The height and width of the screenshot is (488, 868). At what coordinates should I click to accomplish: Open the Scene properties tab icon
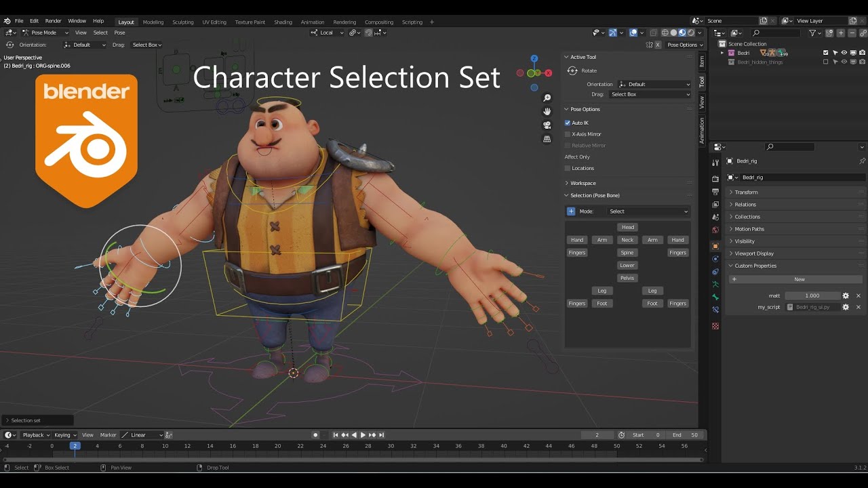[x=715, y=218]
